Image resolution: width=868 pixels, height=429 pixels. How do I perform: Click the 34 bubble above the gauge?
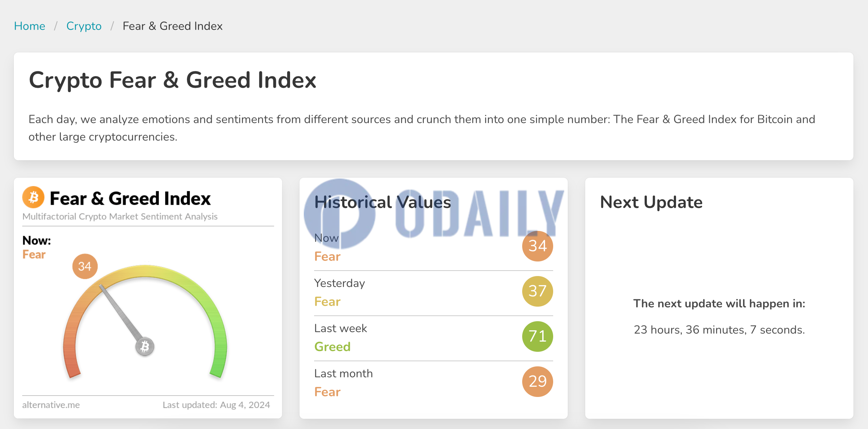tap(85, 266)
